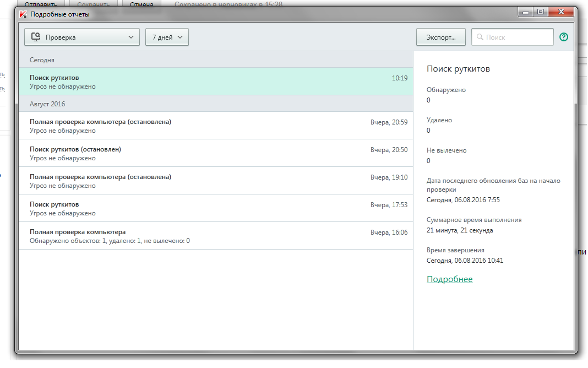The width and height of the screenshot is (588, 368).
Task: Click the Экспорт... button
Action: click(x=441, y=37)
